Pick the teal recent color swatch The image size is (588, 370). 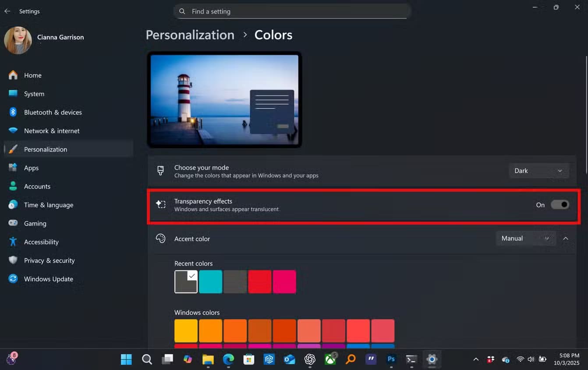pyautogui.click(x=211, y=281)
